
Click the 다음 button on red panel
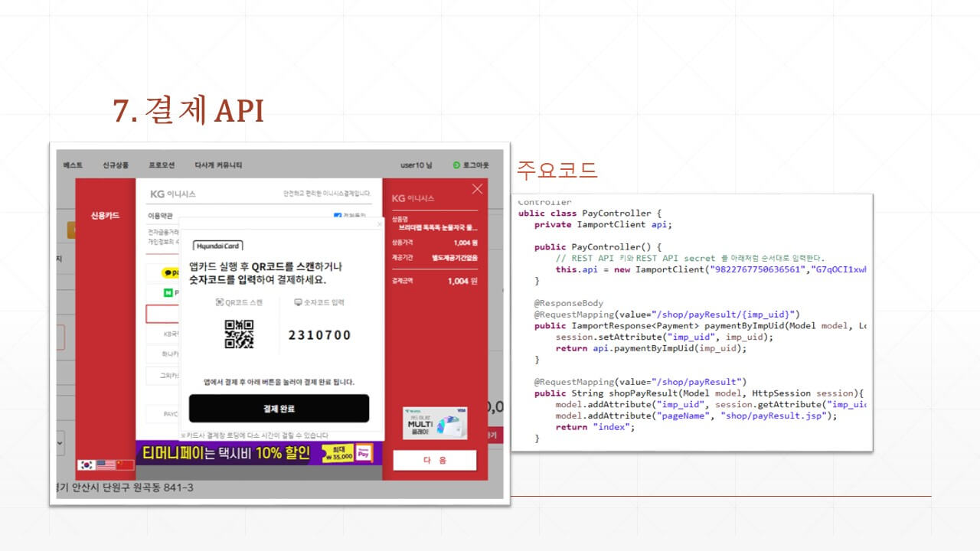coord(435,460)
